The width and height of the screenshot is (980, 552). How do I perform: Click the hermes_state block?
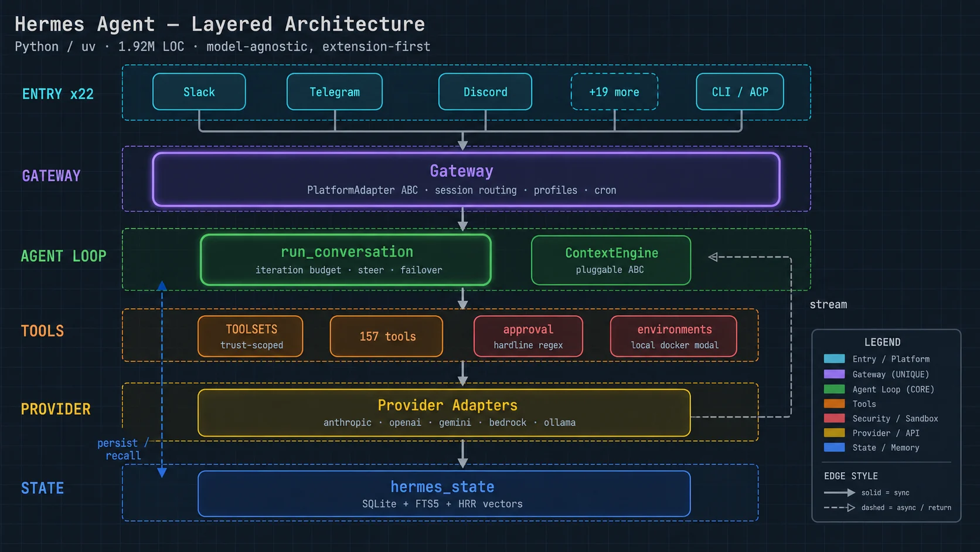[x=444, y=494]
